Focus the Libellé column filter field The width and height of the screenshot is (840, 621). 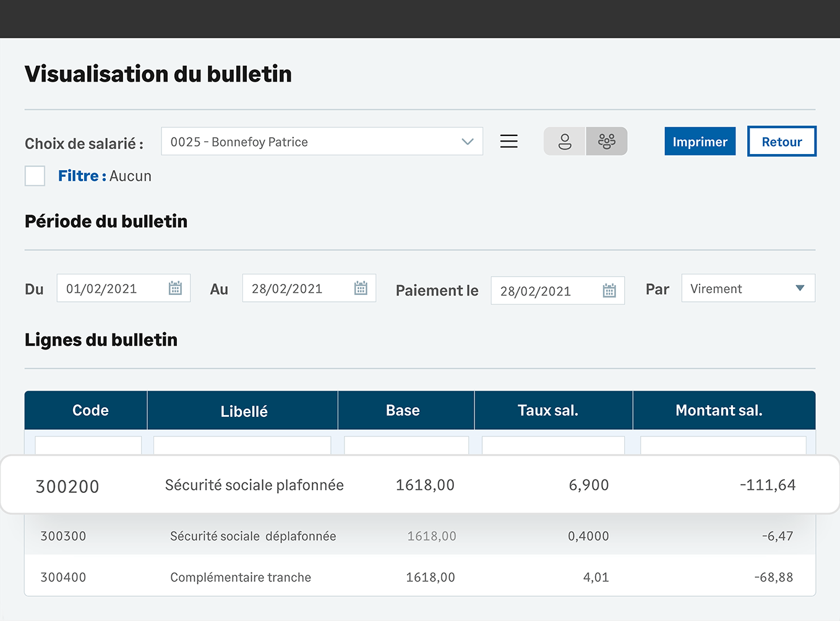tap(242, 445)
